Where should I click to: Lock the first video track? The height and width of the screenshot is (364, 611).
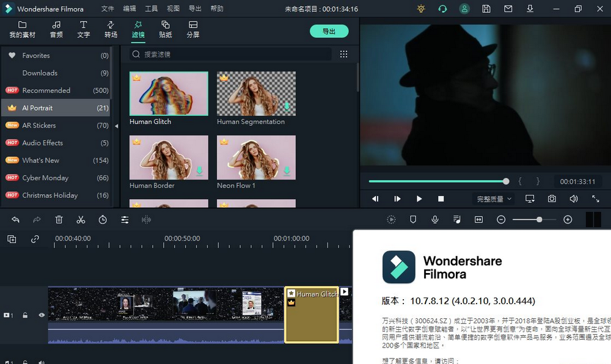click(24, 315)
